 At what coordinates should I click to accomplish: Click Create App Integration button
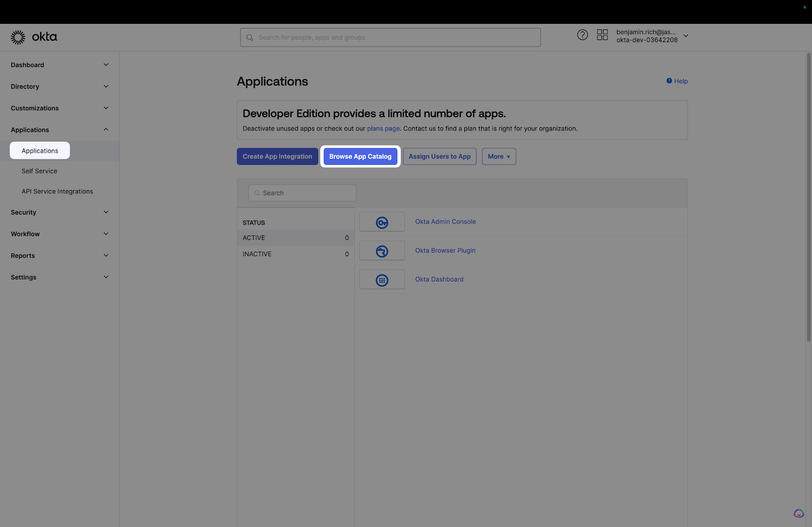[x=277, y=157]
